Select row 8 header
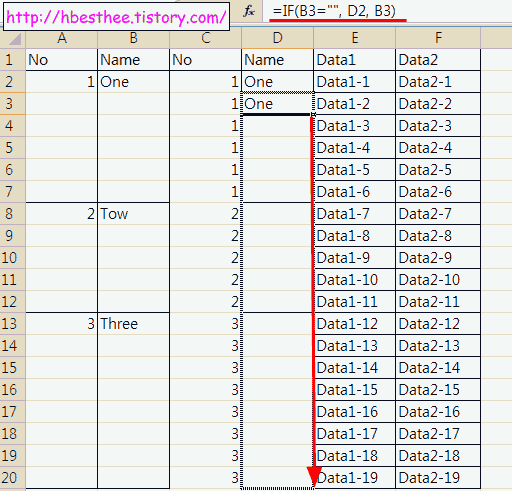This screenshot has width=512, height=491. tap(13, 214)
